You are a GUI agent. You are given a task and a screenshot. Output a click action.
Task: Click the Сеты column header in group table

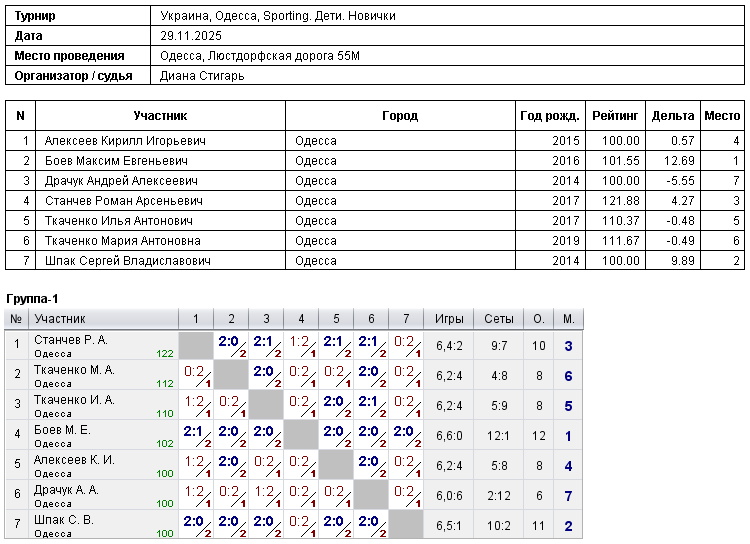498,319
